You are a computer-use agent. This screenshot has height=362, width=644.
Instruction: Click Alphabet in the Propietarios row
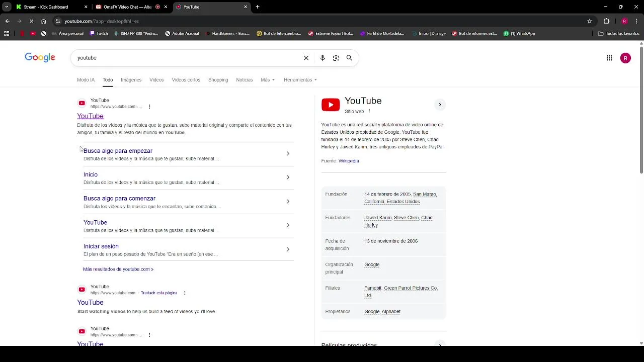pos(391,312)
